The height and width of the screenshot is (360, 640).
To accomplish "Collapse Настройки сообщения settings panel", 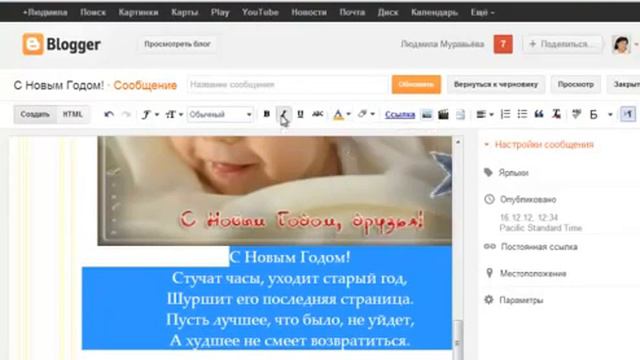I will (x=544, y=144).
